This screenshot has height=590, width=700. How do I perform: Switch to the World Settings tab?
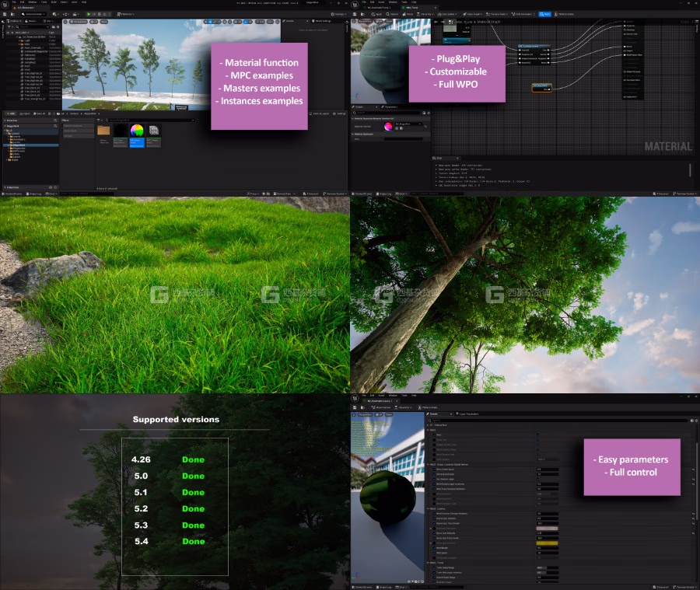tap(322, 21)
